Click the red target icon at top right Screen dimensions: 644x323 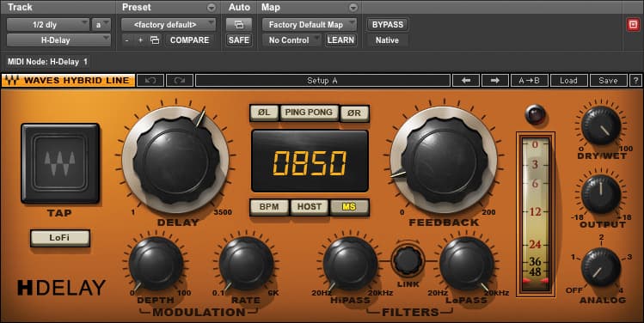pyautogui.click(x=633, y=25)
